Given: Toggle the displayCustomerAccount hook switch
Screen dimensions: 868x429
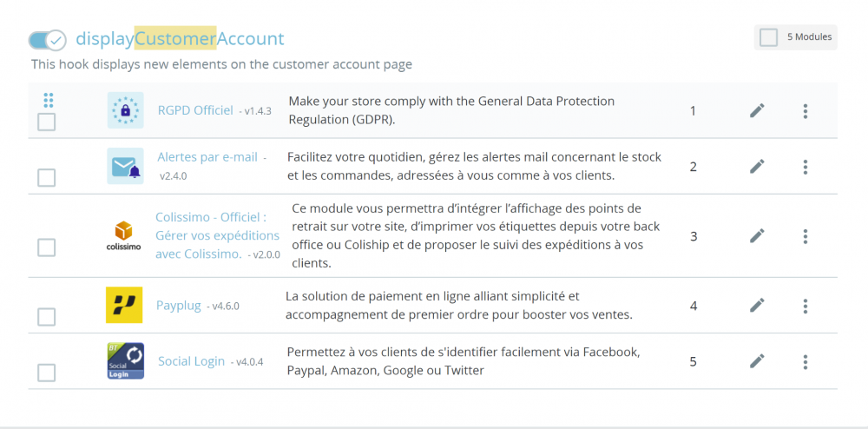Looking at the screenshot, I should [x=47, y=40].
